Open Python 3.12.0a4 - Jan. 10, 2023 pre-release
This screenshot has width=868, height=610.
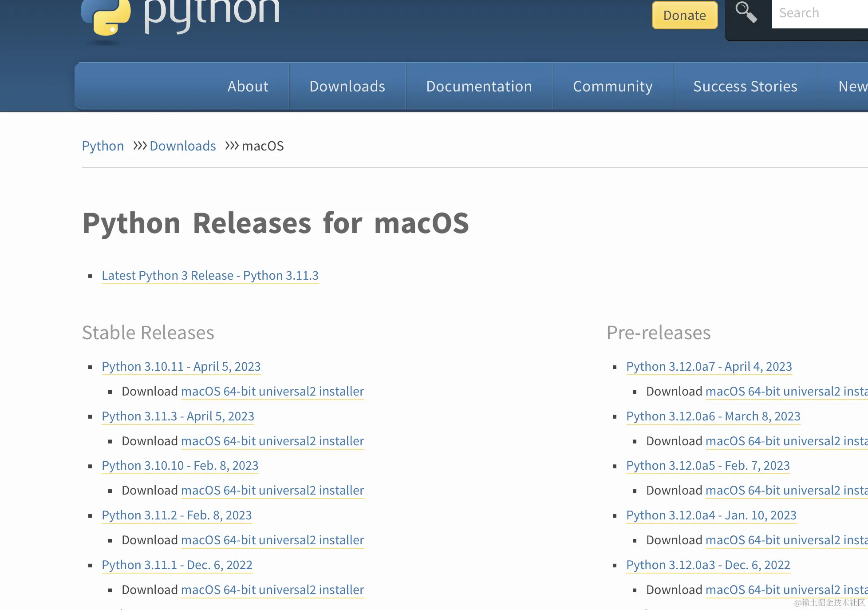(711, 515)
